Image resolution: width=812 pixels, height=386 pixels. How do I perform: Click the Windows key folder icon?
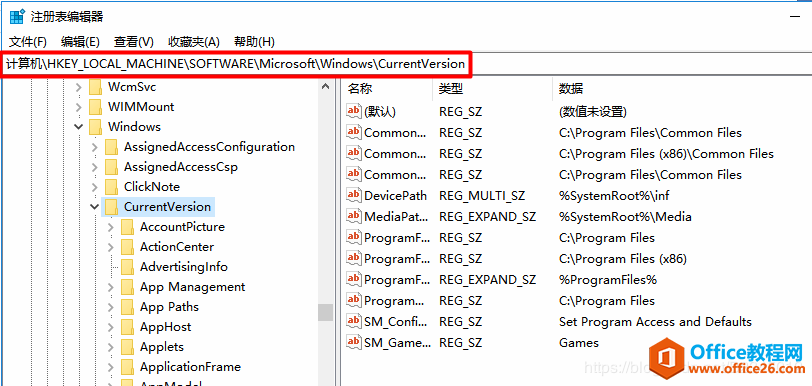[95, 127]
